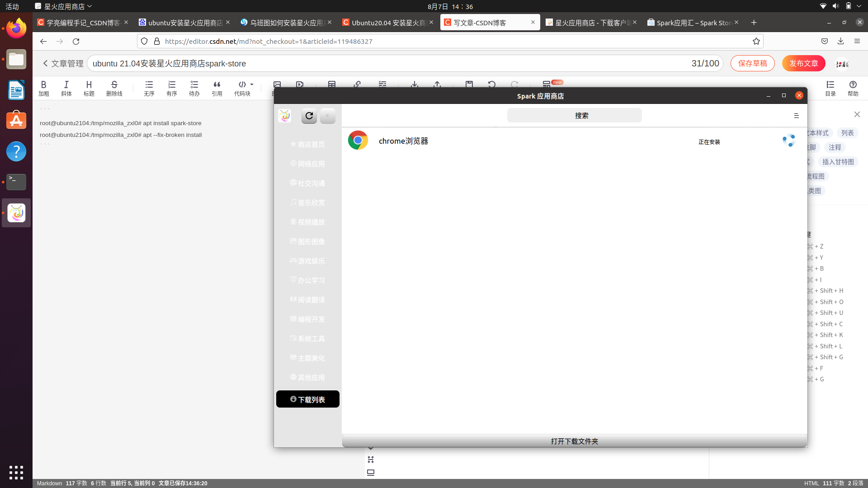Select 编程开发 category
Screen dimensions: 868x488
tap(307, 319)
